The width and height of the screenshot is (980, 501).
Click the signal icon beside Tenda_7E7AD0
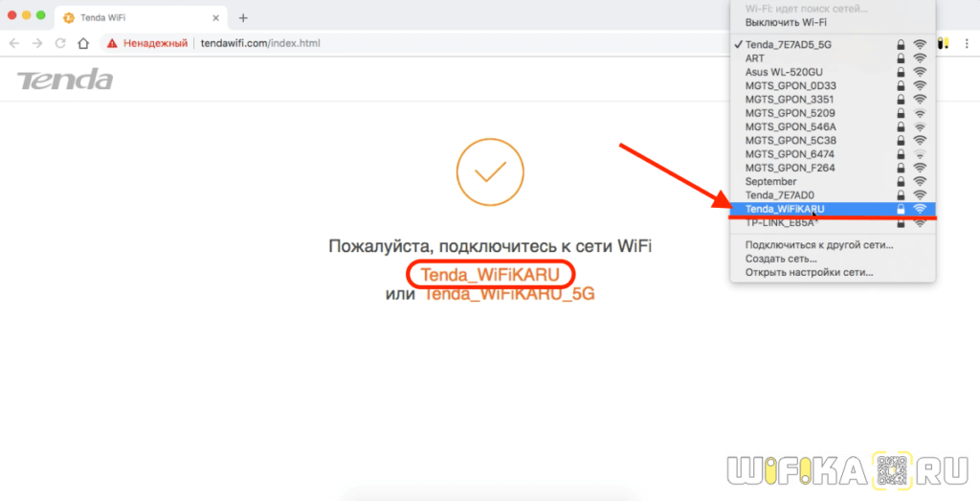[920, 195]
